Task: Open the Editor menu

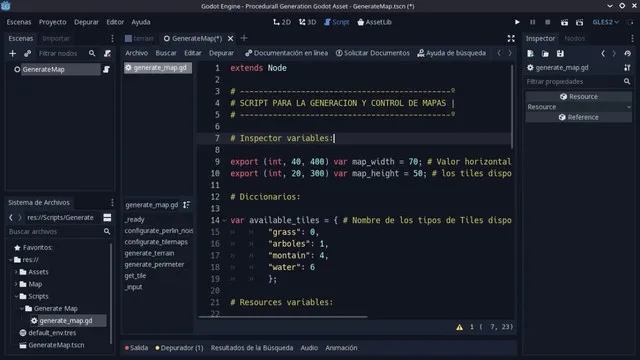Action: 115,22
